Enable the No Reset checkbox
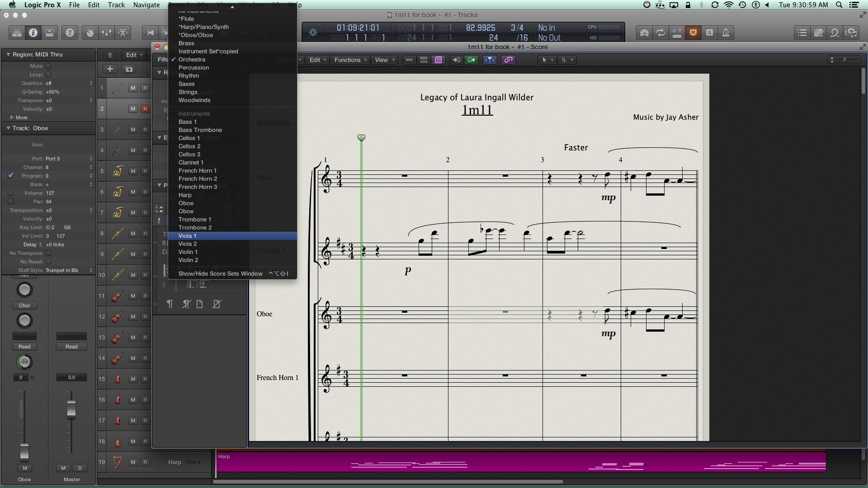The width and height of the screenshot is (868, 488). 48,262
